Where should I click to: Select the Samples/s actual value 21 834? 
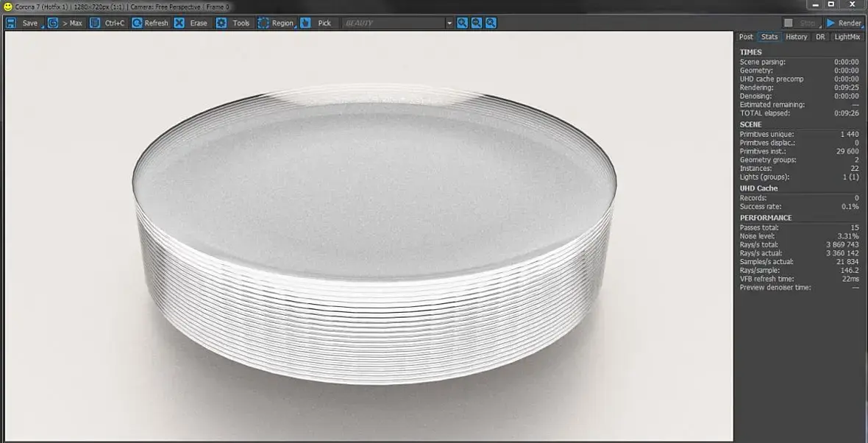(x=847, y=261)
